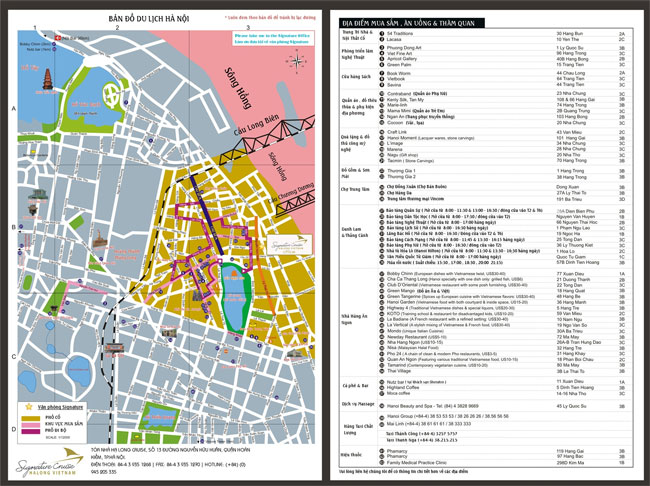Click the magenta Phố Đi Bộ legend swatch
This screenshot has height=486, width=650.
(30, 431)
